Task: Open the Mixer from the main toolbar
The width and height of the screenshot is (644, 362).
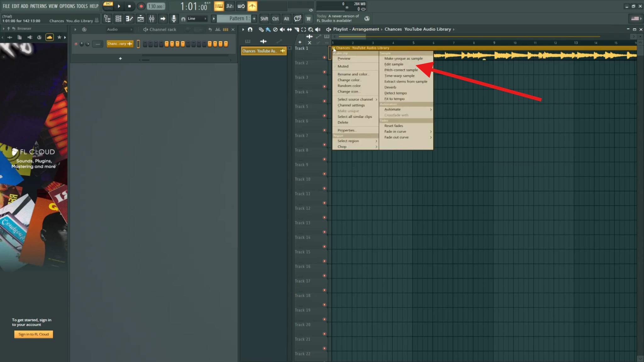Action: [x=151, y=19]
